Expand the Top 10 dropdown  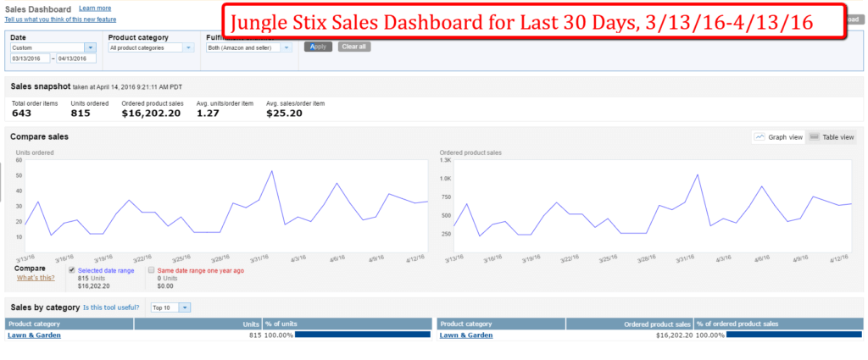[x=186, y=307]
